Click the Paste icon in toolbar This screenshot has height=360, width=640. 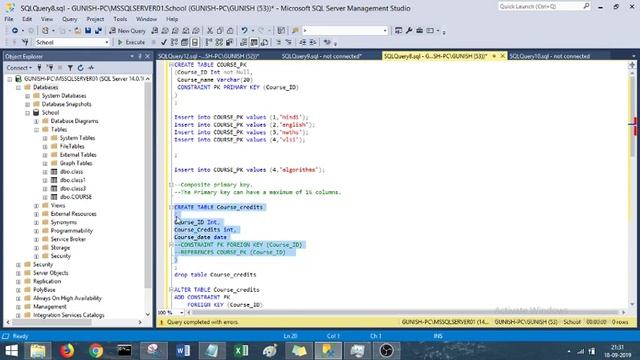click(230, 31)
